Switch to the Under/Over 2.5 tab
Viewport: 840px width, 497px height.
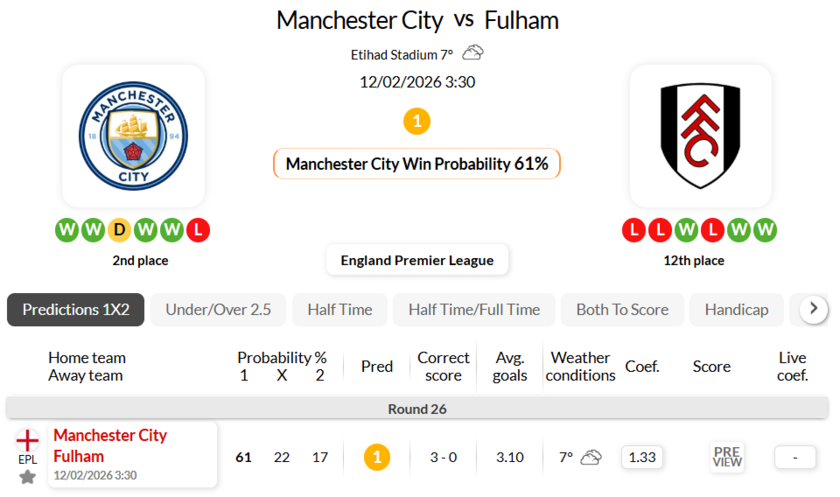click(x=218, y=310)
